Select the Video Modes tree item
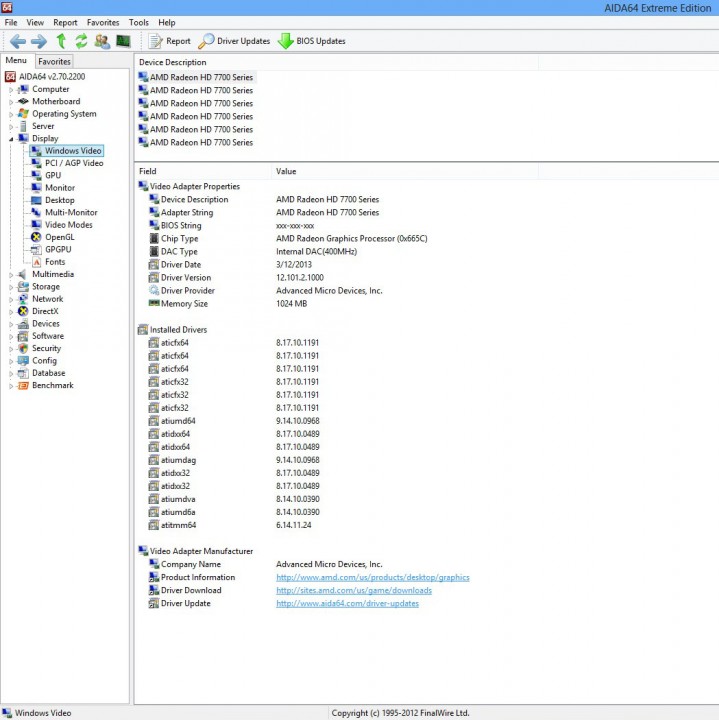719x720 pixels. coord(62,225)
